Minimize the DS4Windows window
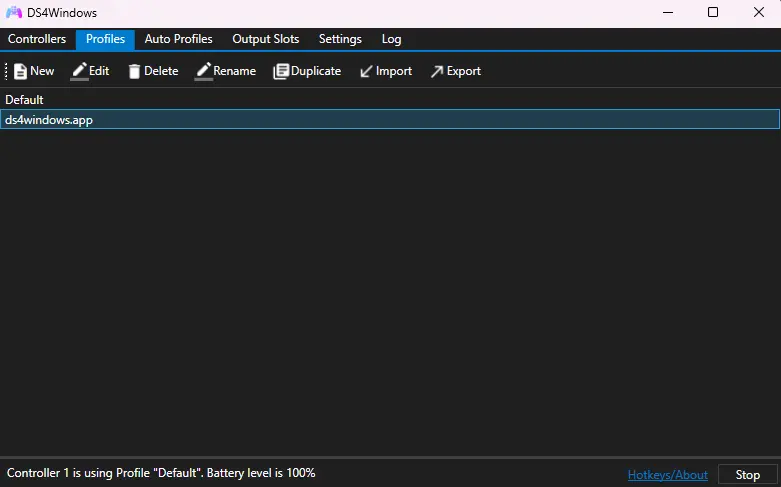The height and width of the screenshot is (487, 781). point(668,12)
